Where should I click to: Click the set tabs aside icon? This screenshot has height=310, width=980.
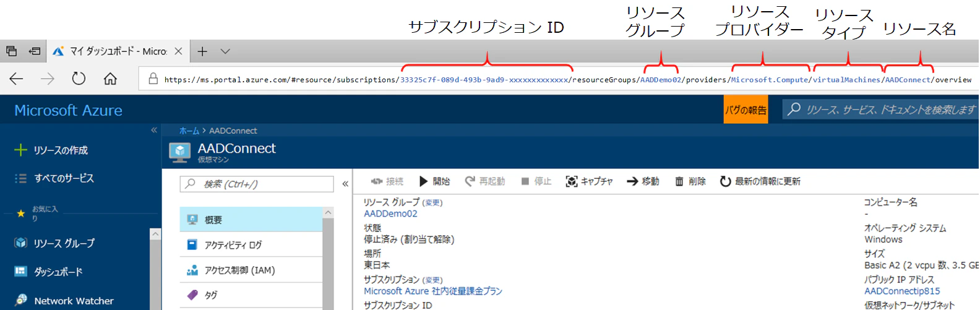(35, 51)
